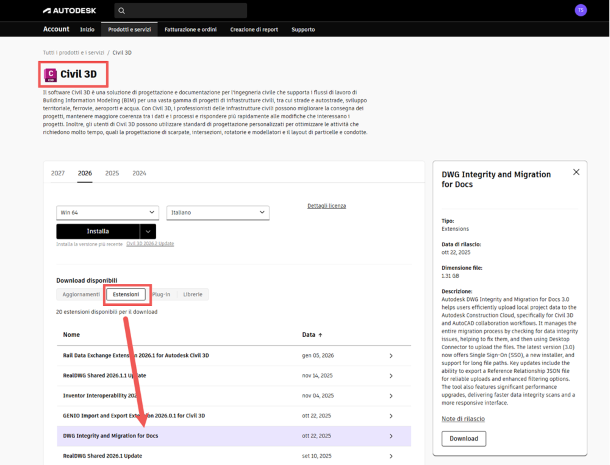
Task: Click the Account header label
Action: (56, 29)
